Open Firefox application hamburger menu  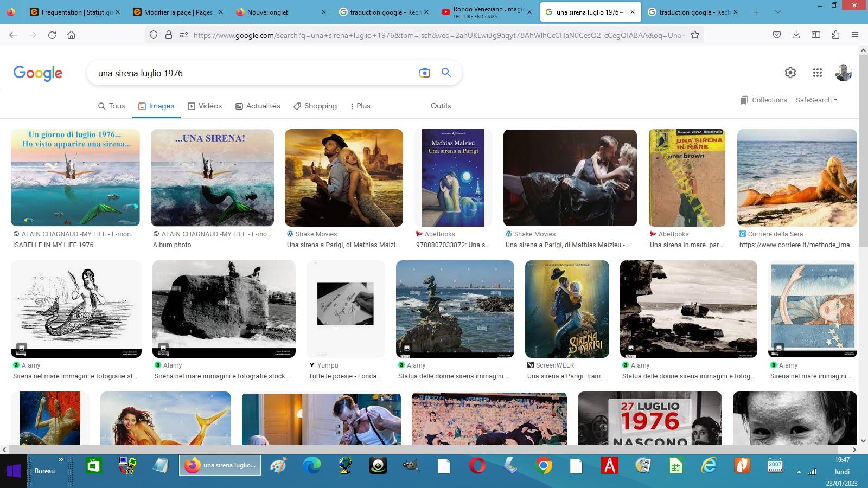pyautogui.click(x=855, y=35)
